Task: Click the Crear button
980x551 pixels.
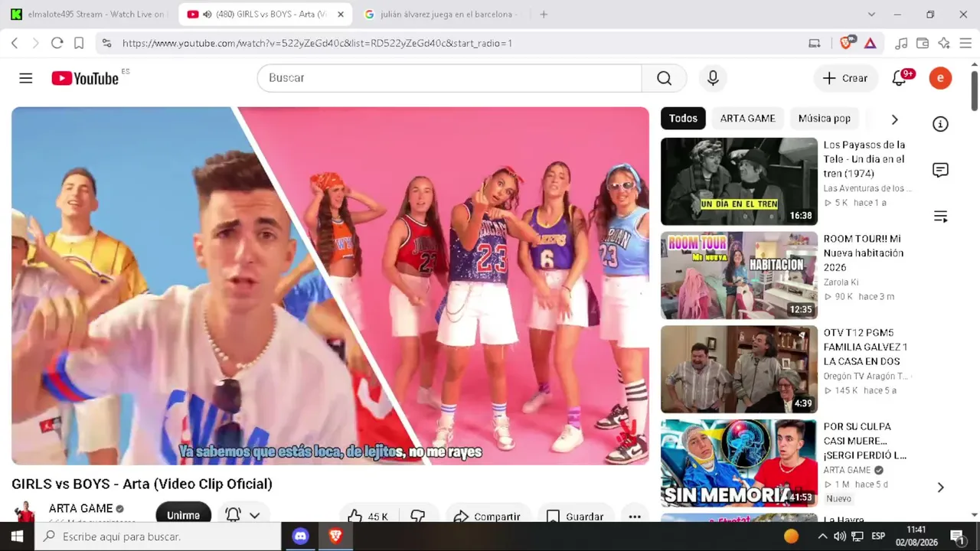Action: 845,78
